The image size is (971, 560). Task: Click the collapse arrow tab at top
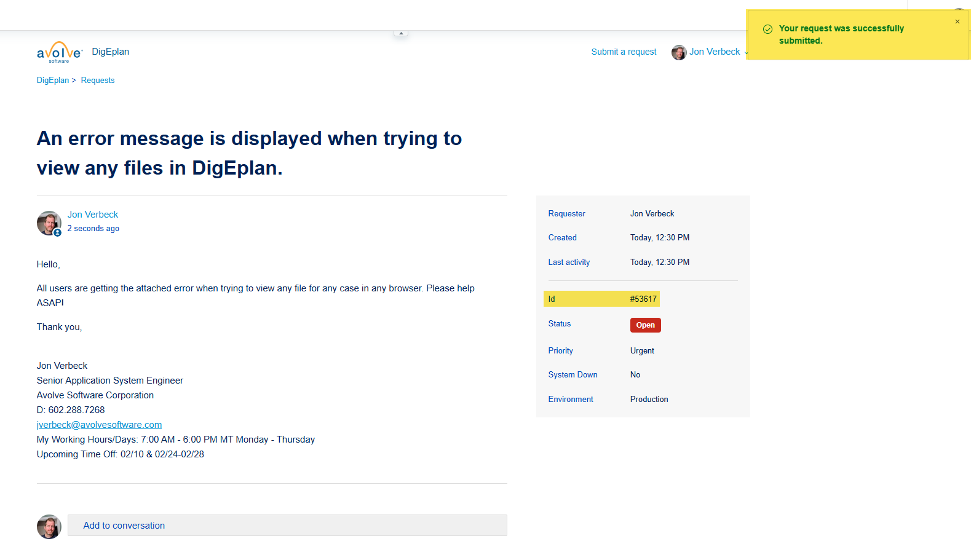point(401,33)
